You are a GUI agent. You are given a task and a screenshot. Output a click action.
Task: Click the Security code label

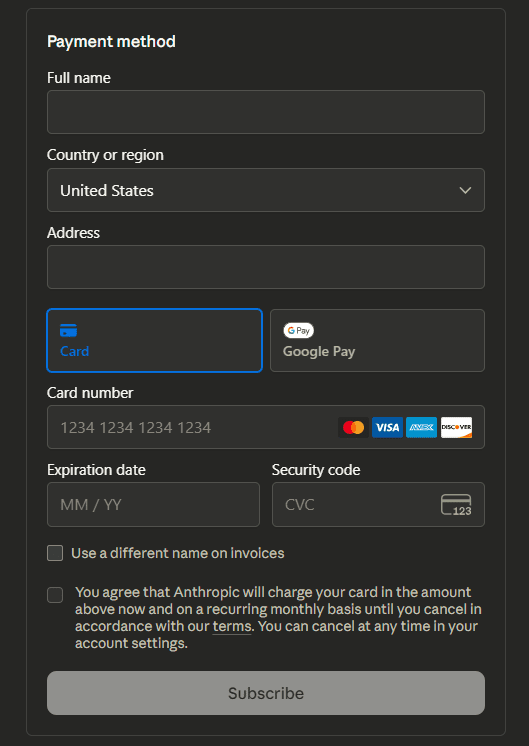pos(316,470)
